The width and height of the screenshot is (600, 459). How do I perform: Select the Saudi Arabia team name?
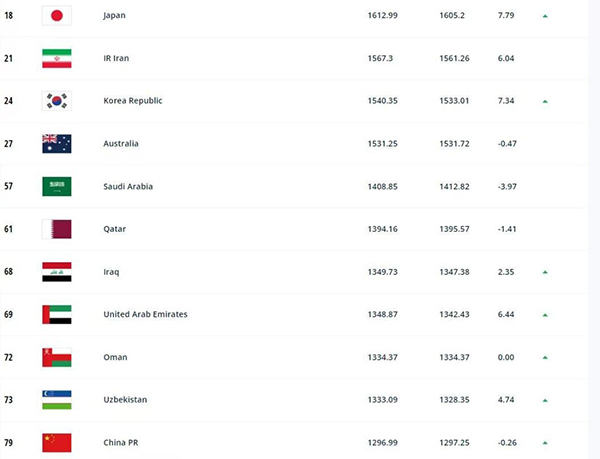tap(127, 186)
